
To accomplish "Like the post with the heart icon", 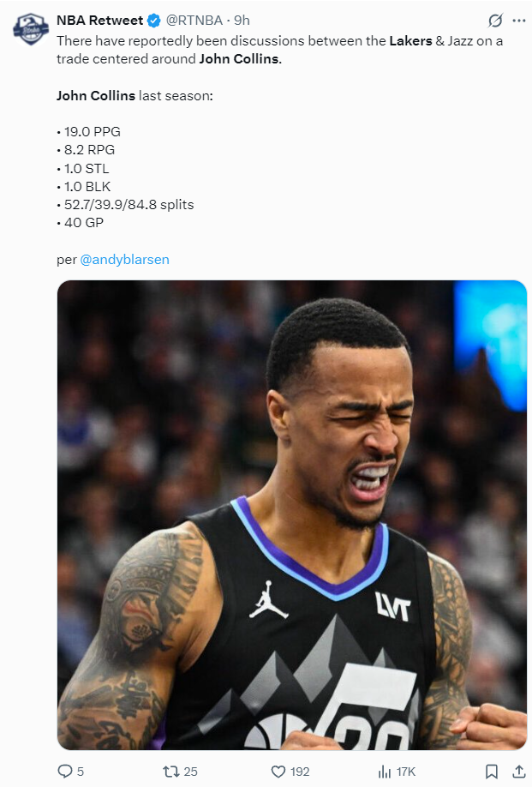I will coord(278,772).
